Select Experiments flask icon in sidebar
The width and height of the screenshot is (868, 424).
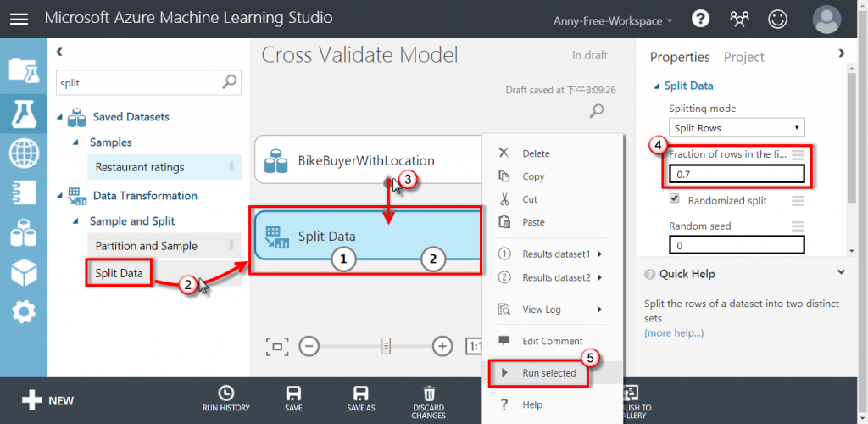24,114
